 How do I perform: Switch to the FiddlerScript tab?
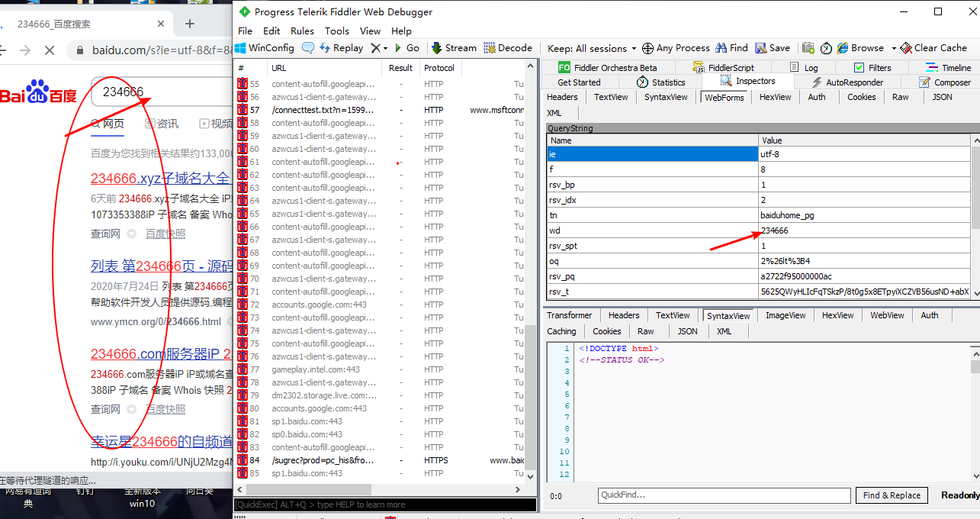(x=723, y=67)
